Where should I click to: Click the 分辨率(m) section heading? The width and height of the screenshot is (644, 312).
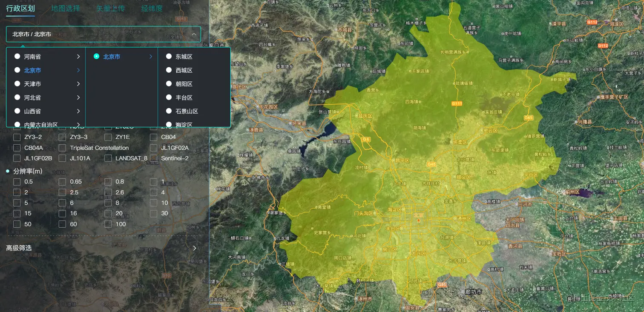(x=28, y=171)
